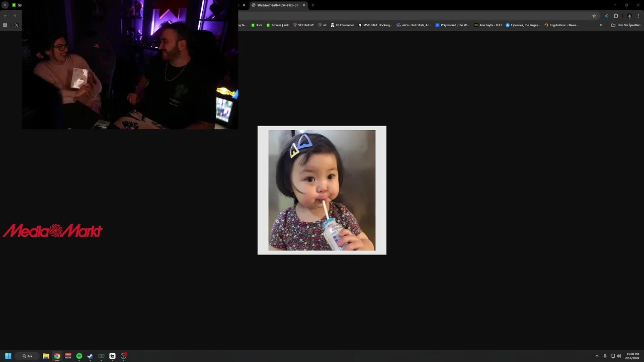Open the X (Twitter) bookmark icon
The width and height of the screenshot is (644, 362).
(17, 25)
